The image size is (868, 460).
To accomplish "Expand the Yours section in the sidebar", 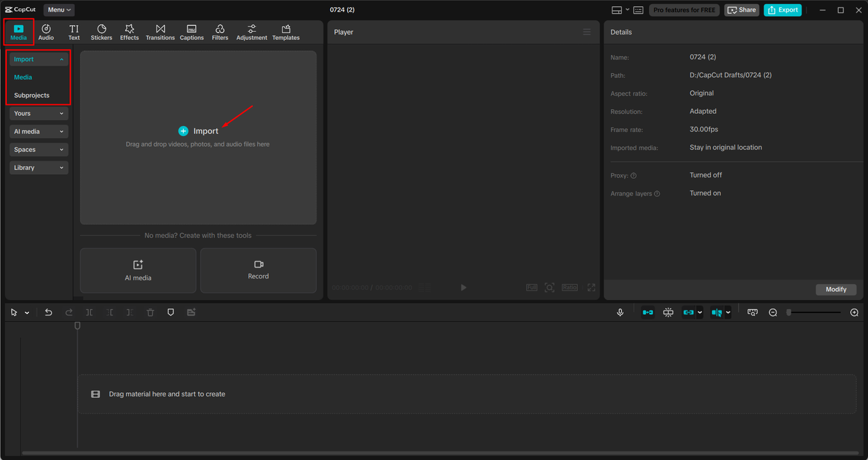I will click(x=38, y=113).
